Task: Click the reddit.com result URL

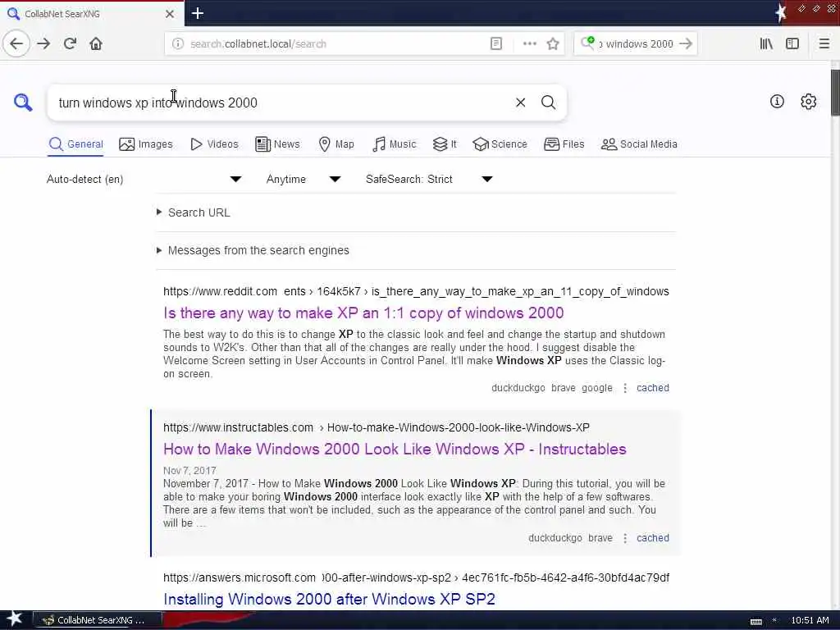Action: click(x=416, y=291)
